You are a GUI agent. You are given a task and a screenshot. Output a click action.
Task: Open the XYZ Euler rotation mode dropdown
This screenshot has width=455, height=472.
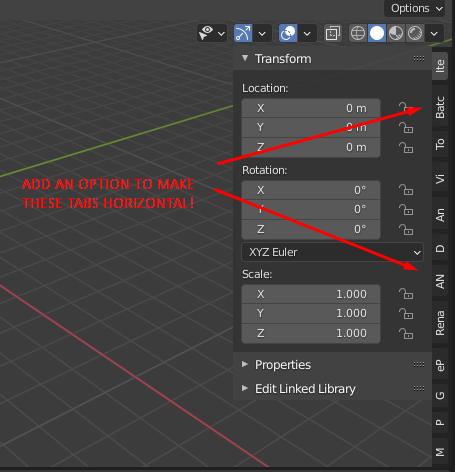(x=332, y=252)
